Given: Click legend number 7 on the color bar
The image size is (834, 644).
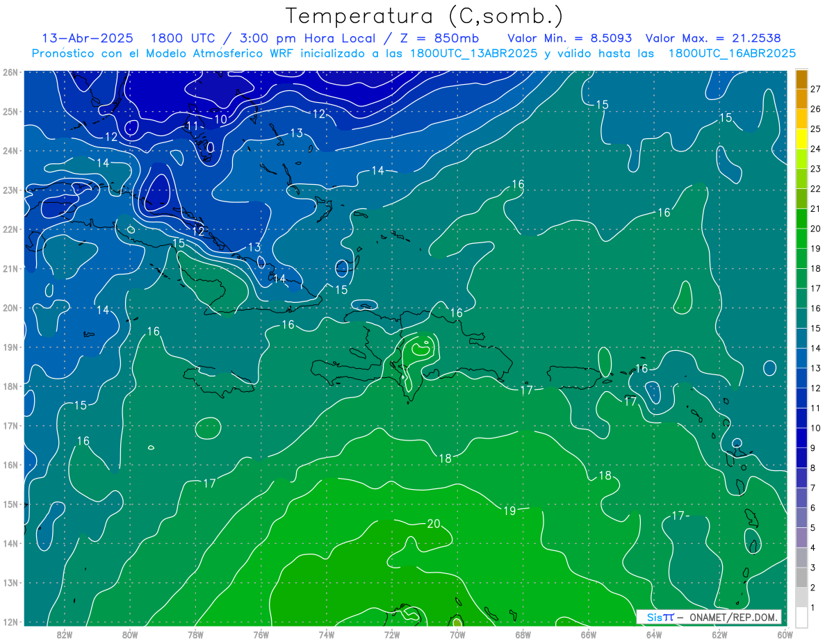Looking at the screenshot, I should pyautogui.click(x=813, y=488).
